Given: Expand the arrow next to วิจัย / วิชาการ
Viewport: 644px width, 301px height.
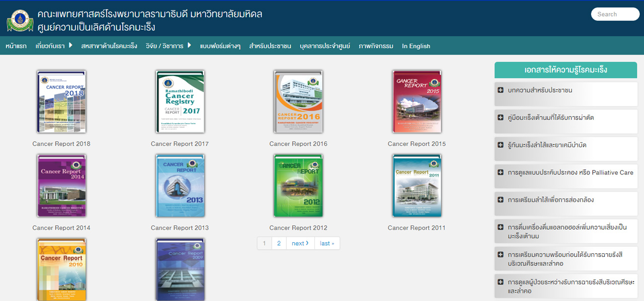Looking at the screenshot, I should pyautogui.click(x=189, y=45).
